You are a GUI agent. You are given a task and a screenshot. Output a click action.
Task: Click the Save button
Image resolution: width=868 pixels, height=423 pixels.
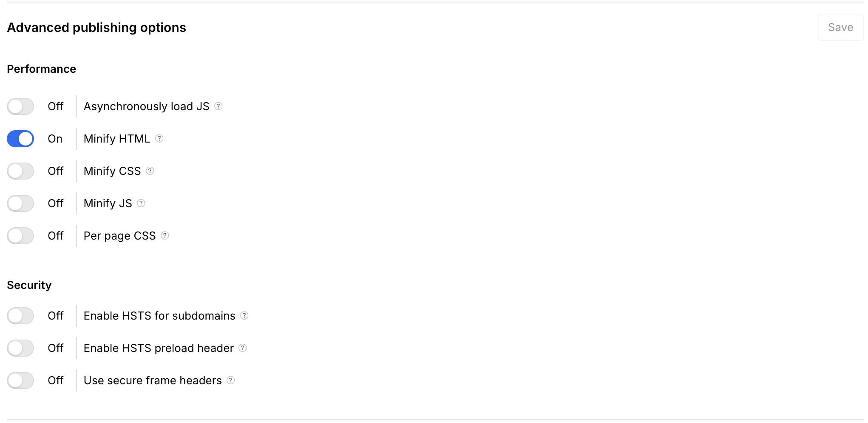(840, 27)
